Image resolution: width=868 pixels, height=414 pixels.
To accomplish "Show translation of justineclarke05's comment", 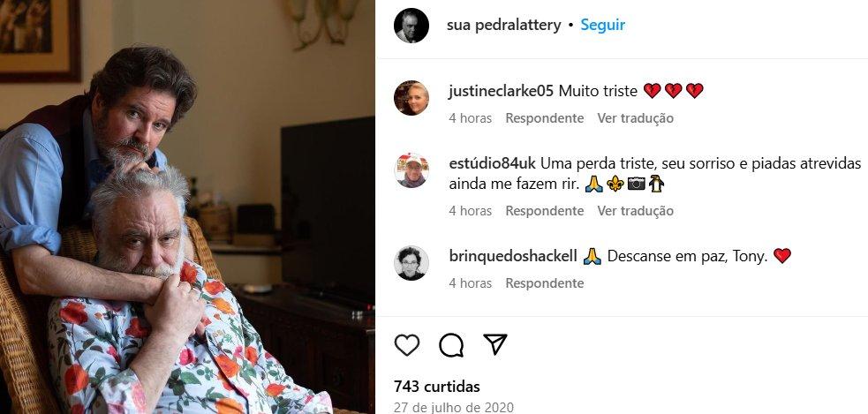I will pos(636,118).
